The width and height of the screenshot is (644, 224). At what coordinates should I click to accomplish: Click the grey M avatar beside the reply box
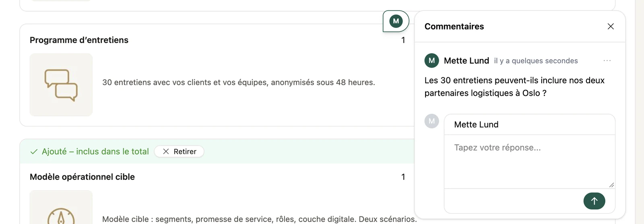pyautogui.click(x=431, y=121)
